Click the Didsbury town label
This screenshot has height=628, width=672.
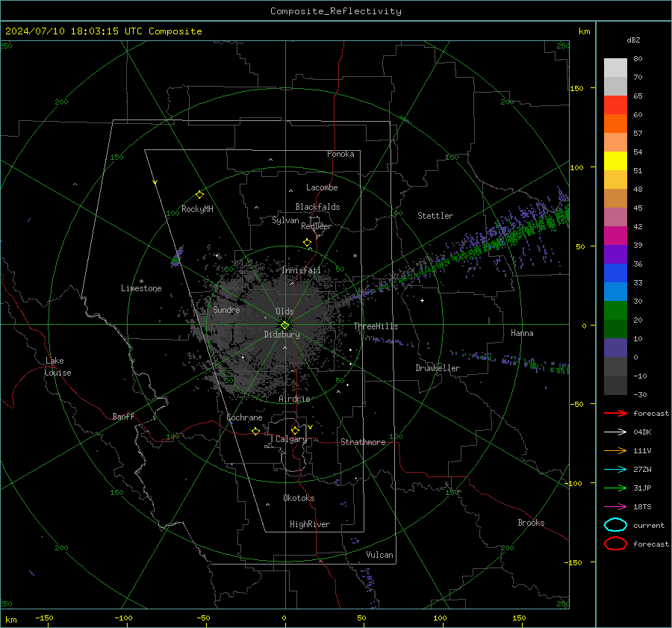281,335
